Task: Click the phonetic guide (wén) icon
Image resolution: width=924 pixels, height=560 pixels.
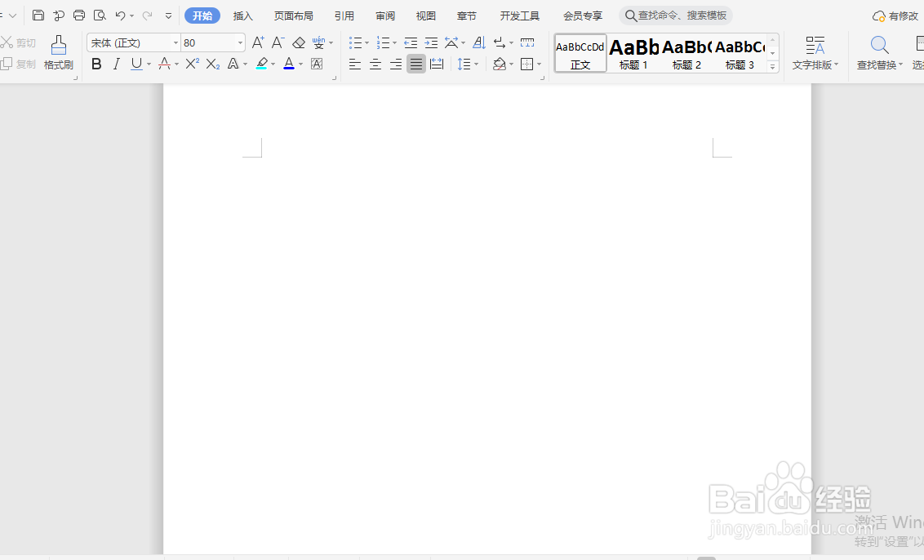Action: point(319,42)
